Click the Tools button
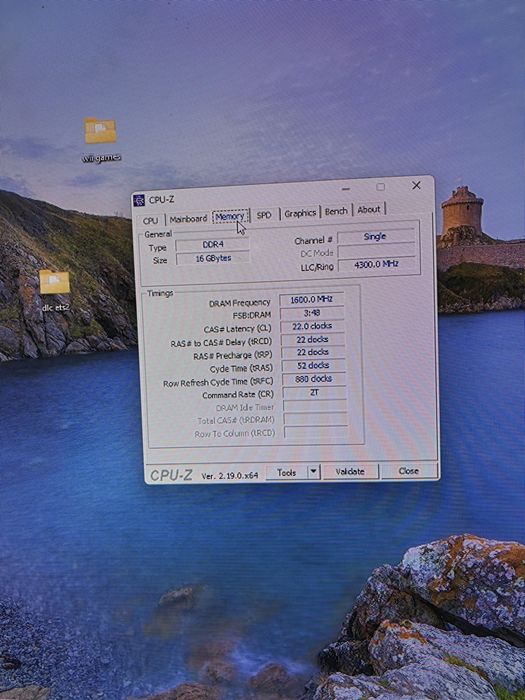Viewport: 525px width, 700px height. point(287,473)
